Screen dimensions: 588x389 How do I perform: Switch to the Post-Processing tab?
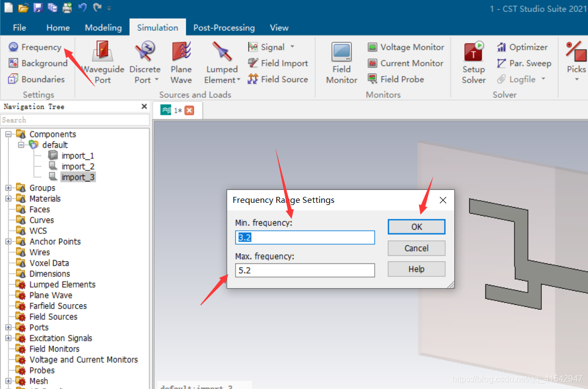coord(224,28)
